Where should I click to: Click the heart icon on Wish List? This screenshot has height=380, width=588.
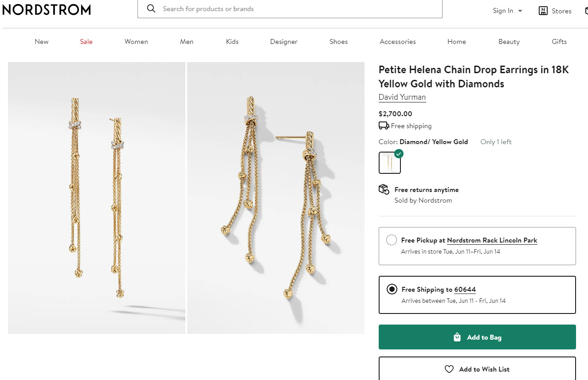point(449,369)
